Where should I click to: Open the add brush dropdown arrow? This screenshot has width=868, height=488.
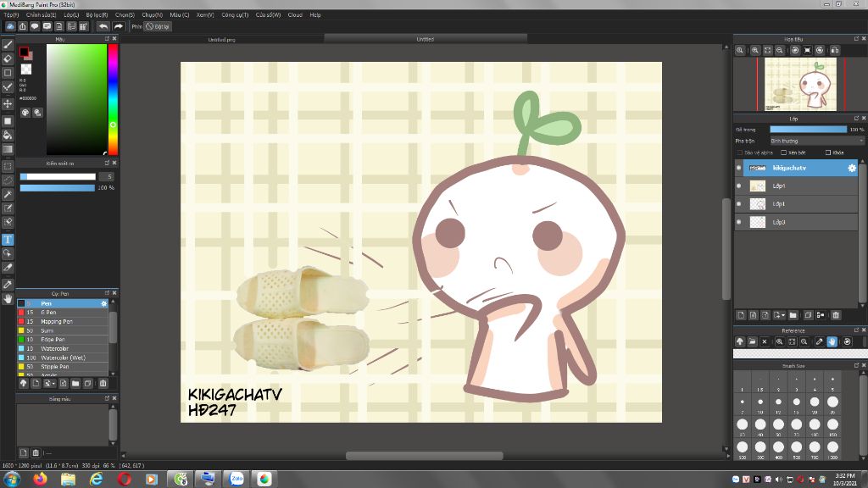(53, 384)
